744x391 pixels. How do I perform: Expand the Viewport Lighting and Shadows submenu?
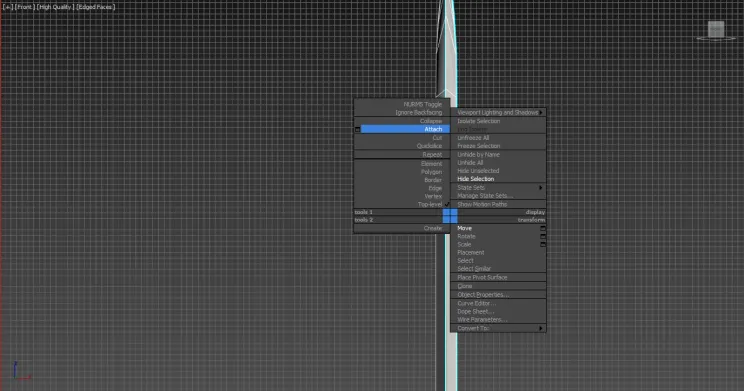[x=498, y=112]
